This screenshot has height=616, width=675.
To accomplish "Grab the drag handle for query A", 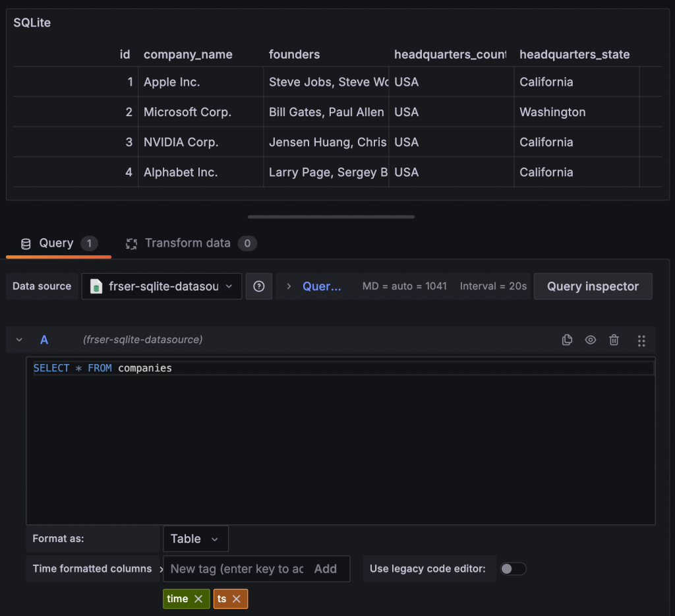I will click(641, 341).
